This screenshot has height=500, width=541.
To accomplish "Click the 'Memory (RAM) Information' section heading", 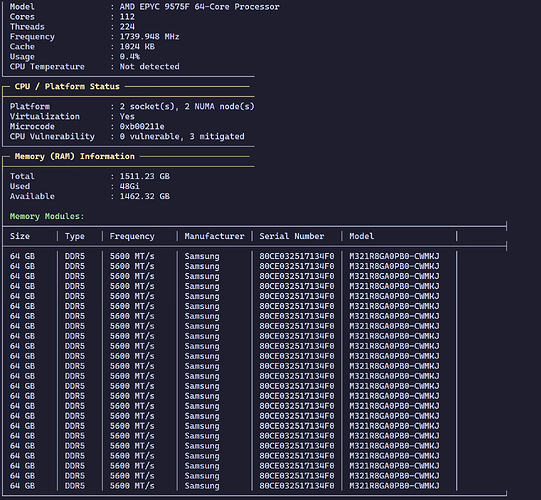I will click(x=75, y=156).
